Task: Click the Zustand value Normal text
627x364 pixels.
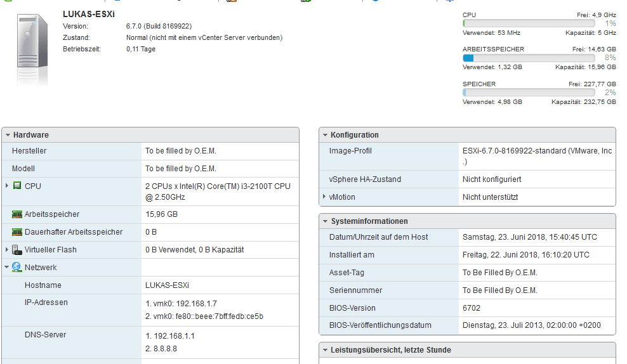Action: pyautogui.click(x=204, y=37)
